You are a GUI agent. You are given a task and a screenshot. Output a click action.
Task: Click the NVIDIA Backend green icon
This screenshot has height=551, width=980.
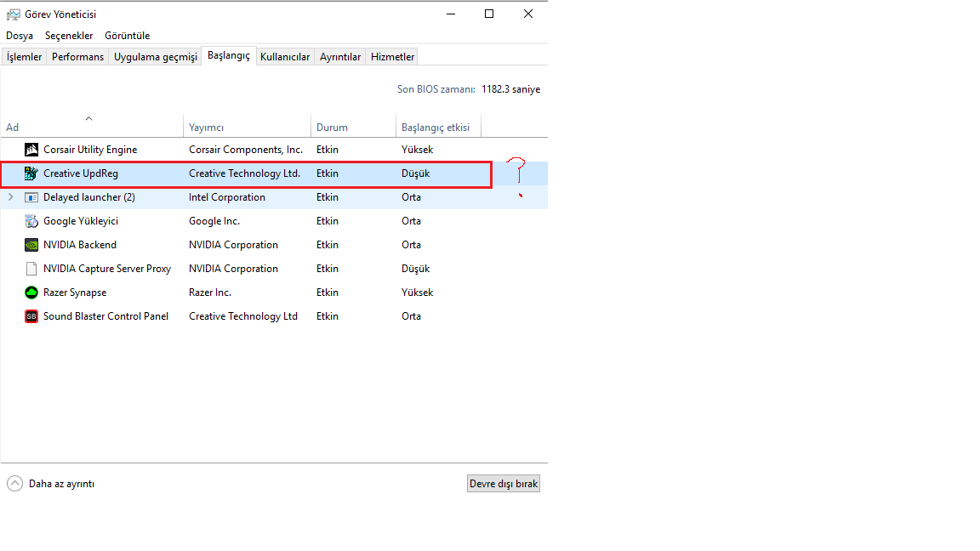coord(31,245)
